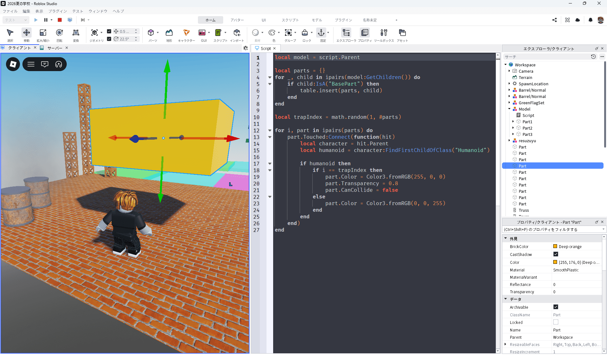
Task: Click the Color property orange swatch
Action: [x=555, y=262]
